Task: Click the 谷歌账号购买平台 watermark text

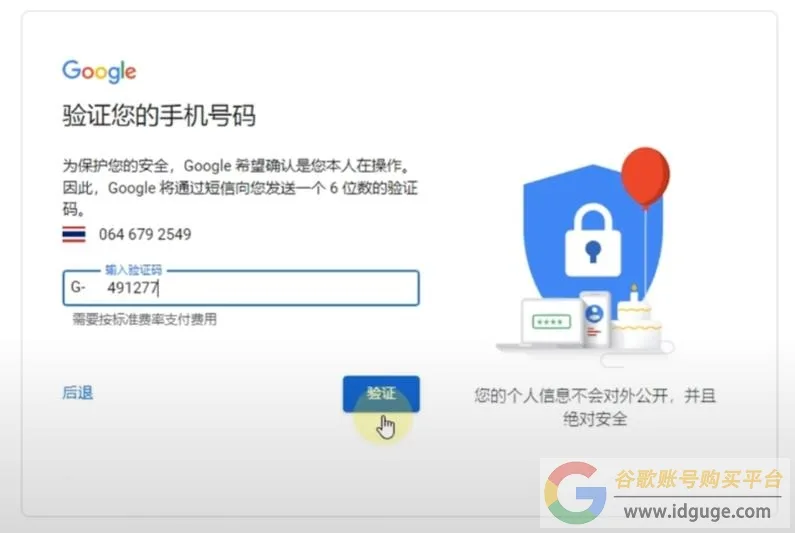Action: click(x=698, y=479)
